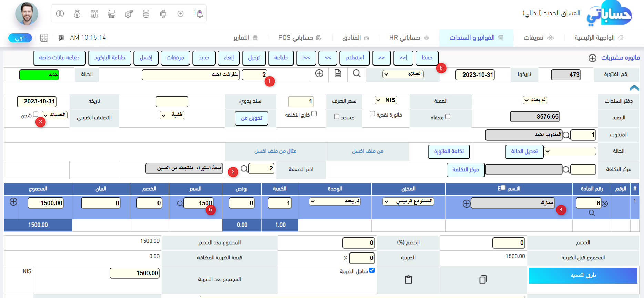Collapse the invoice header with the blue chevron

pos(634,88)
